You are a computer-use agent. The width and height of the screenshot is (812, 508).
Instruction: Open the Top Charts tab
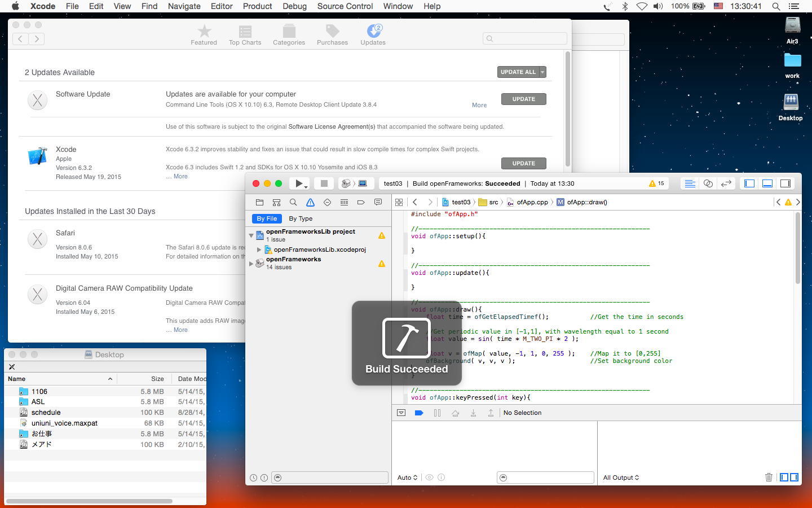tap(245, 35)
